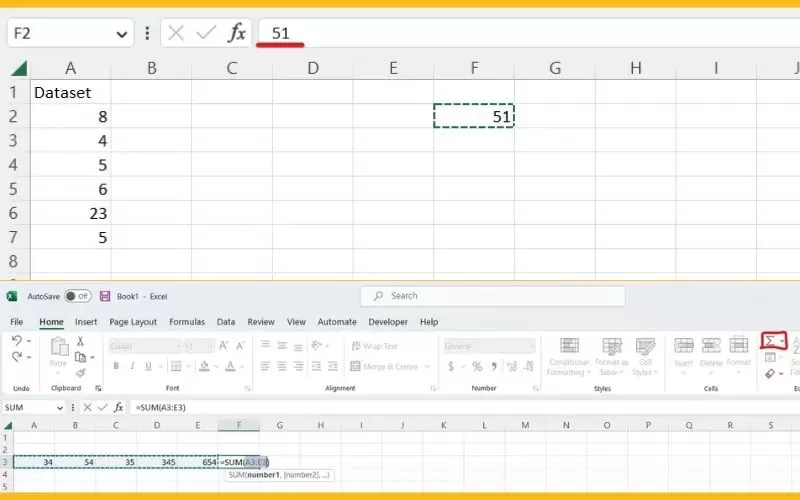Open the font name dropdown
The height and width of the screenshot is (500, 800).
tap(178, 346)
